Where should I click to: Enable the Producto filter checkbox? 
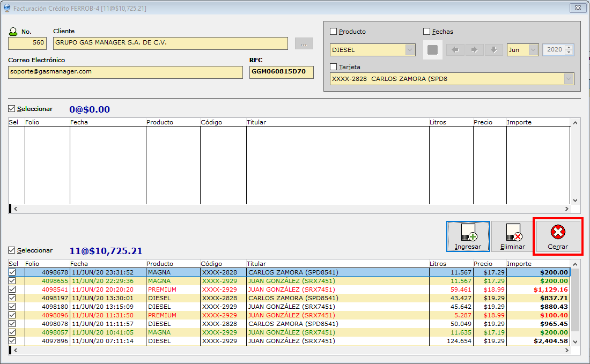click(334, 32)
